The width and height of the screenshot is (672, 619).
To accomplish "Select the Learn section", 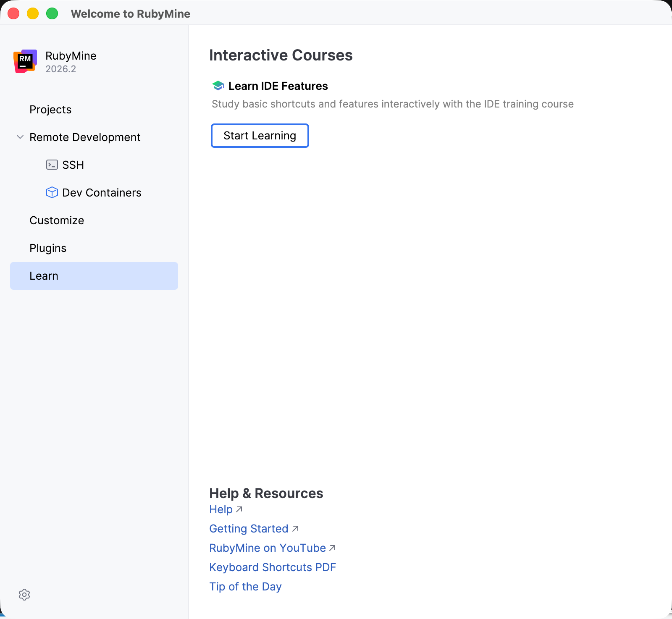I will [x=94, y=276].
